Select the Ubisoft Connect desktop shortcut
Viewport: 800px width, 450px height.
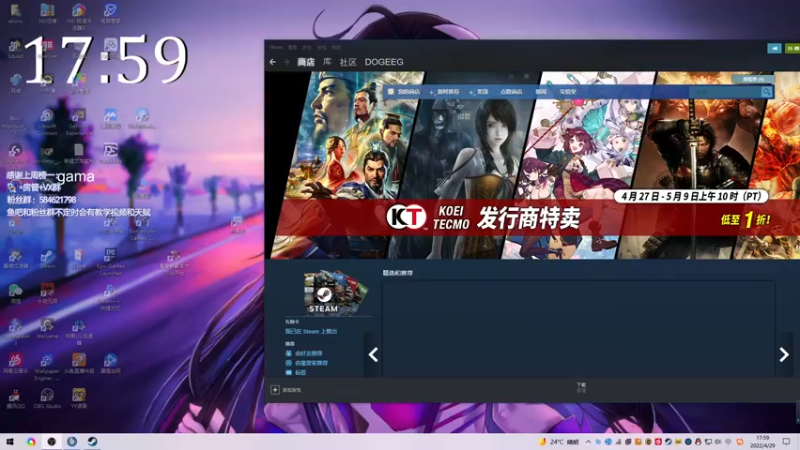pyautogui.click(x=47, y=122)
